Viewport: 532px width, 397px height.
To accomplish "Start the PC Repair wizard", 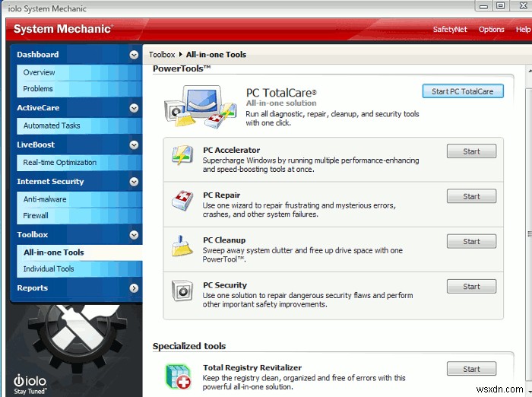I will click(x=471, y=196).
